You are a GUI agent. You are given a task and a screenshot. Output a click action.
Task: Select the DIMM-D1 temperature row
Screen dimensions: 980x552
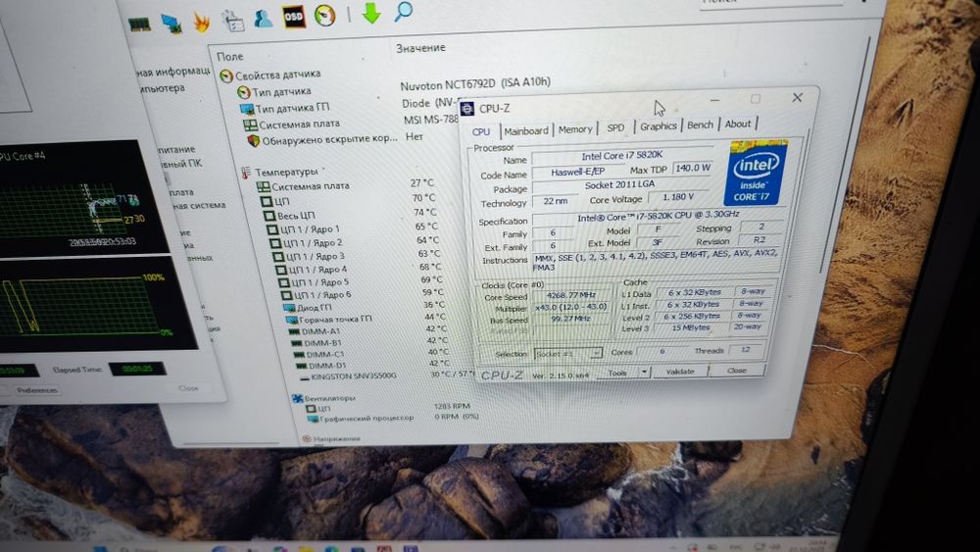[372, 365]
